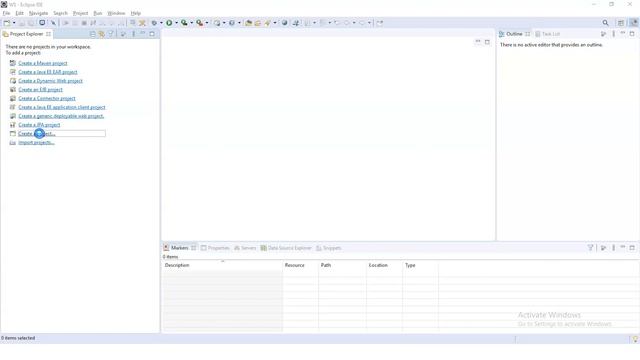Toggle Link with Editor in Project Explorer
The image size is (640, 360).
click(x=102, y=34)
